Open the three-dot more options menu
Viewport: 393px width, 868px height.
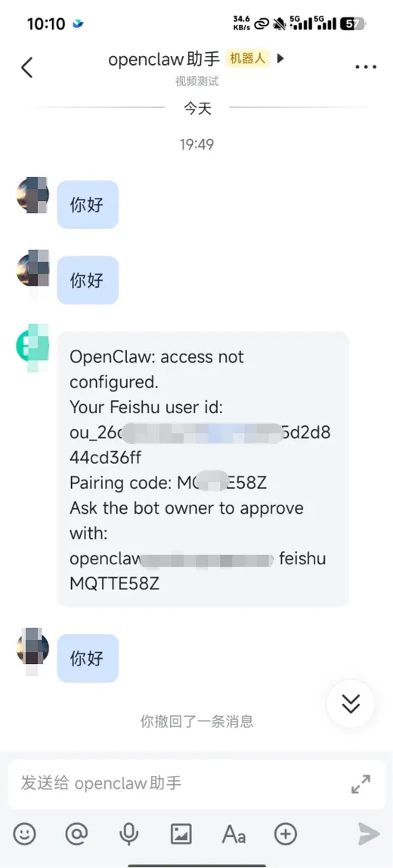click(x=365, y=67)
